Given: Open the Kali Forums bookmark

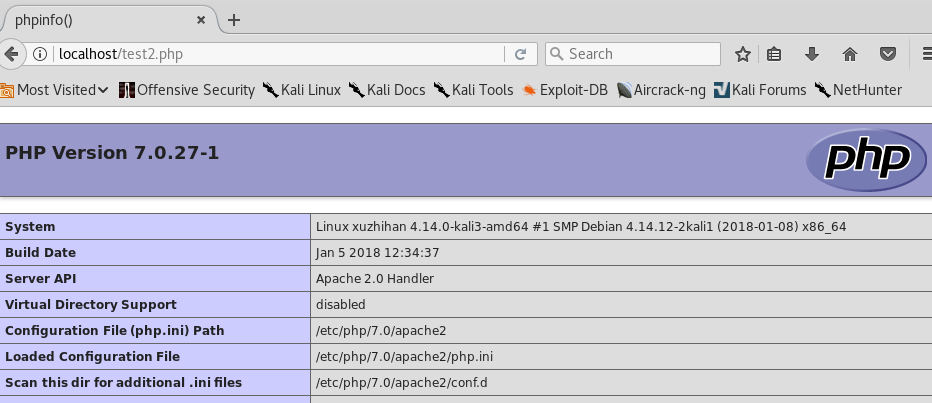Looking at the screenshot, I should tap(760, 90).
